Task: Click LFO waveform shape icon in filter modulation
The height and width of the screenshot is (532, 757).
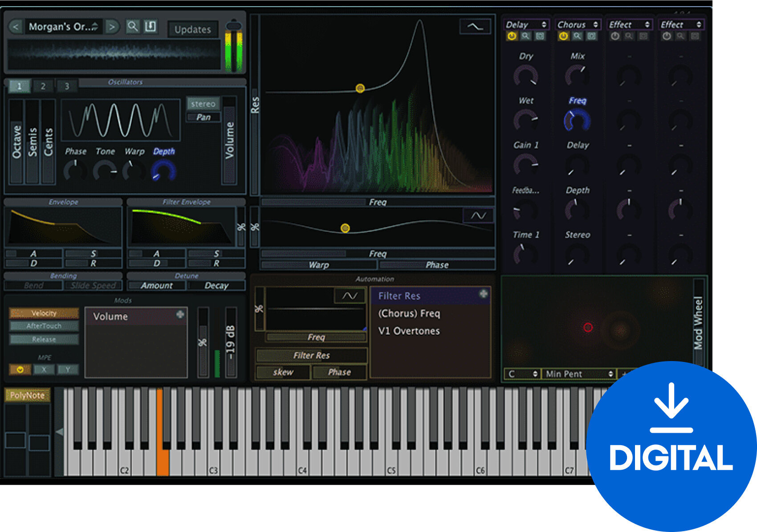Action: point(478,216)
